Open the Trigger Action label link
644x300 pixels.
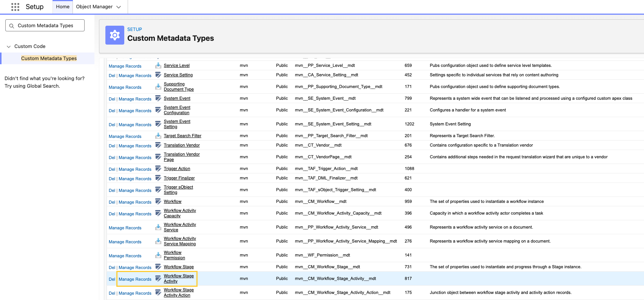click(x=177, y=169)
